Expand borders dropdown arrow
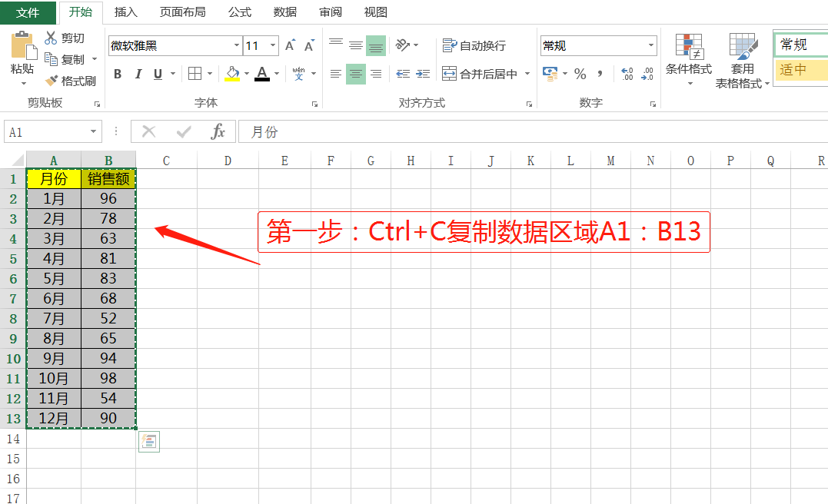Viewport: 828px width, 504px height. [210, 74]
